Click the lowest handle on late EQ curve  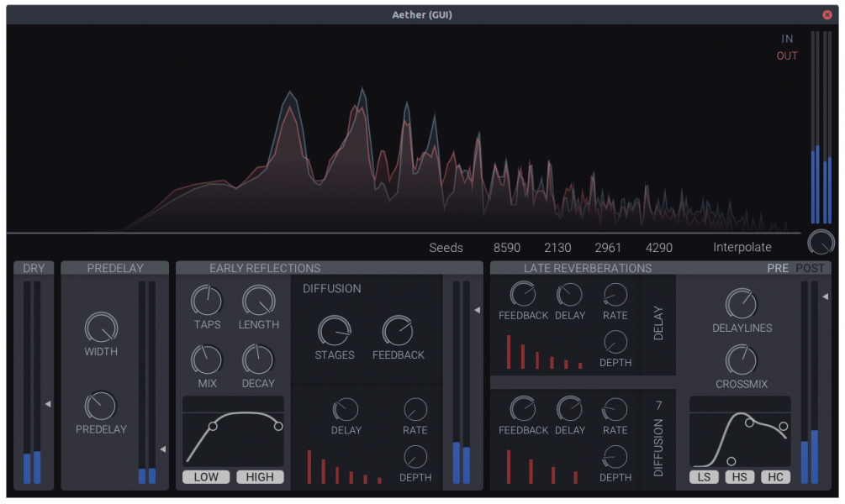[731, 461]
